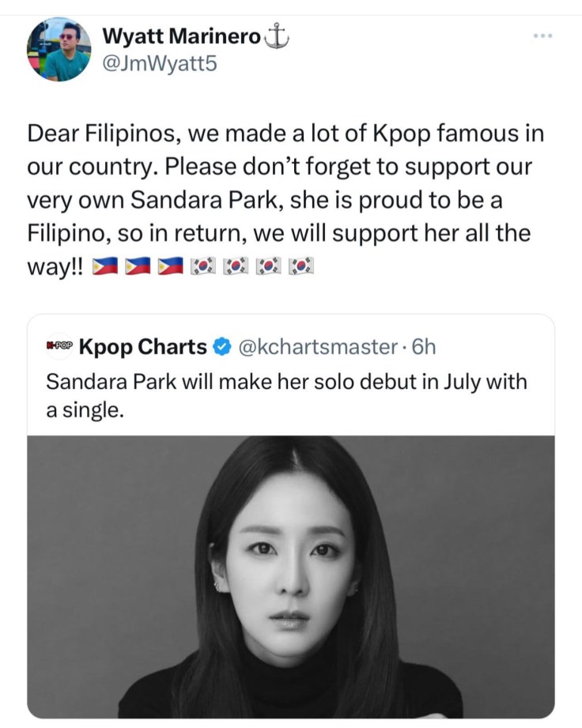582x728 pixels.
Task: Open the quoted tweet about solo debut
Action: [x=286, y=394]
